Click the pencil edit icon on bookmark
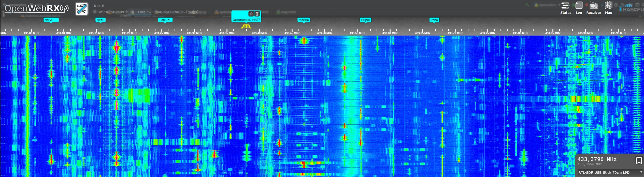Viewport: 644px width, 177px height. pos(251,14)
